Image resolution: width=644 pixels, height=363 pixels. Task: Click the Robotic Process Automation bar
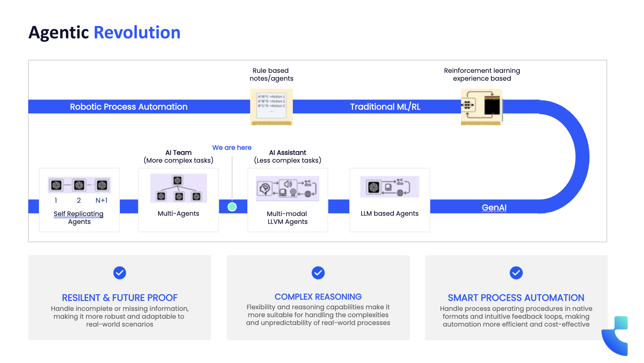tap(129, 107)
